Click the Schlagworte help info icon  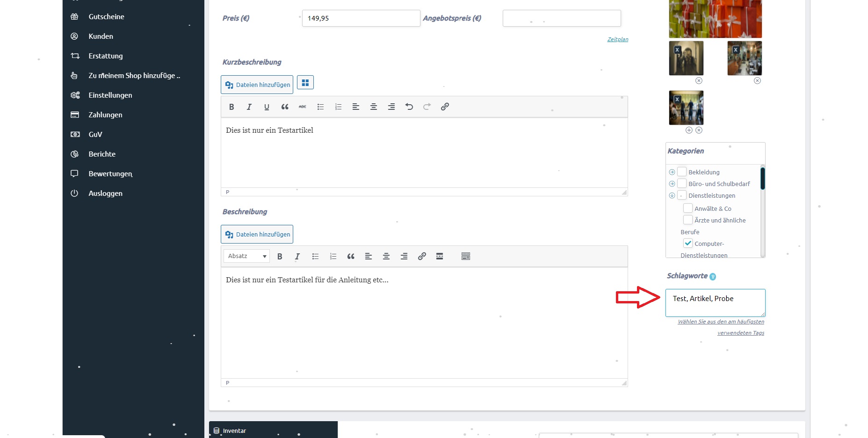point(713,277)
